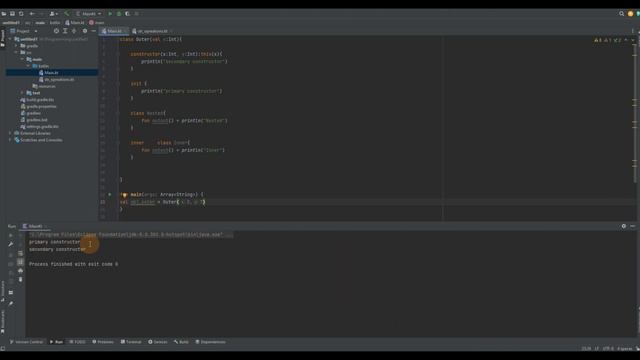
Task: Clear console output with the trash icon
Action: (20, 280)
